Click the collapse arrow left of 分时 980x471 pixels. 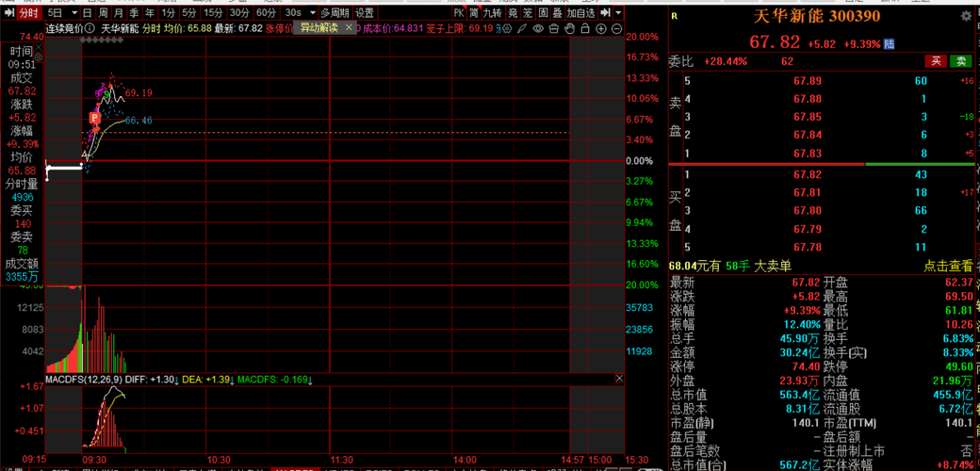point(8,13)
